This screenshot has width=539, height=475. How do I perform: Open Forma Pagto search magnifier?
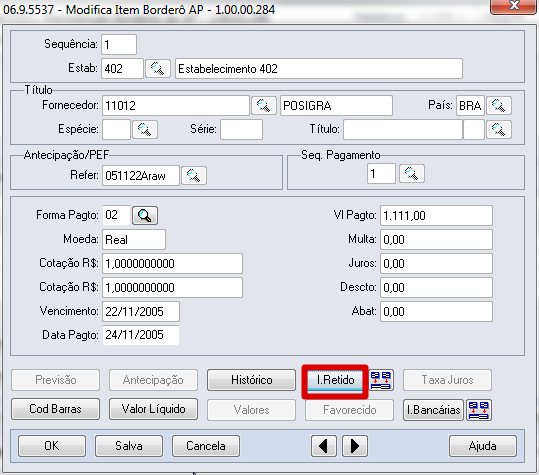(x=145, y=216)
